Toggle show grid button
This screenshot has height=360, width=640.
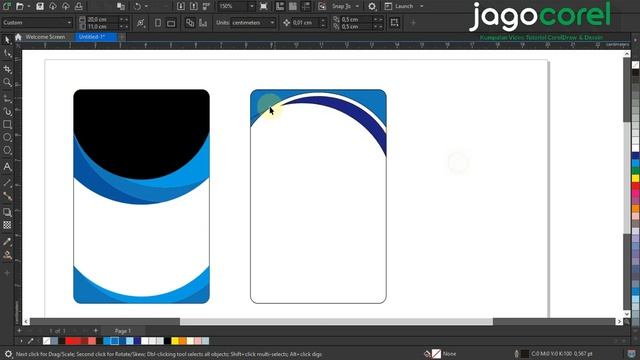[293, 6]
